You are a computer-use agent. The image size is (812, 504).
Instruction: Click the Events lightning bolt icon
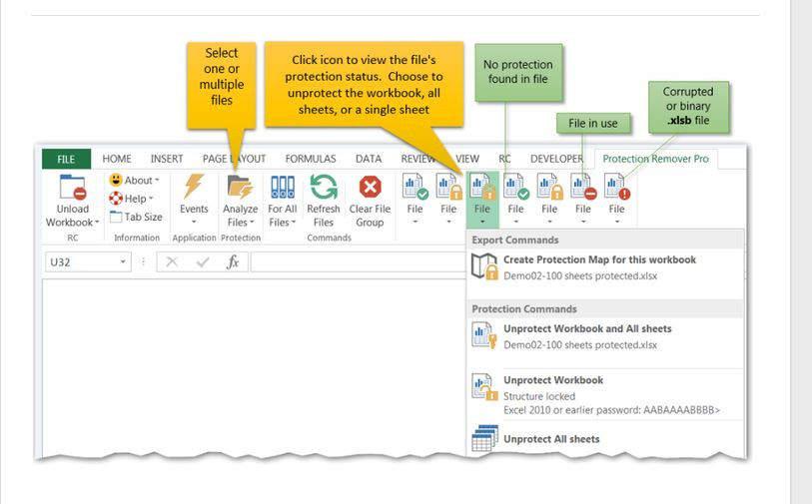194,187
